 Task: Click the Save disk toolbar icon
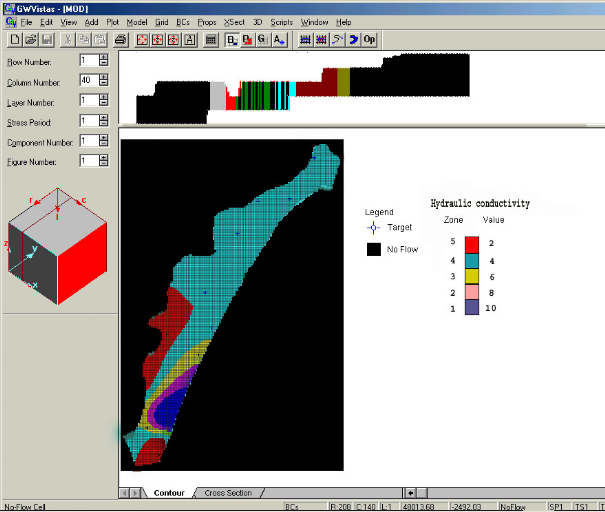tap(48, 40)
